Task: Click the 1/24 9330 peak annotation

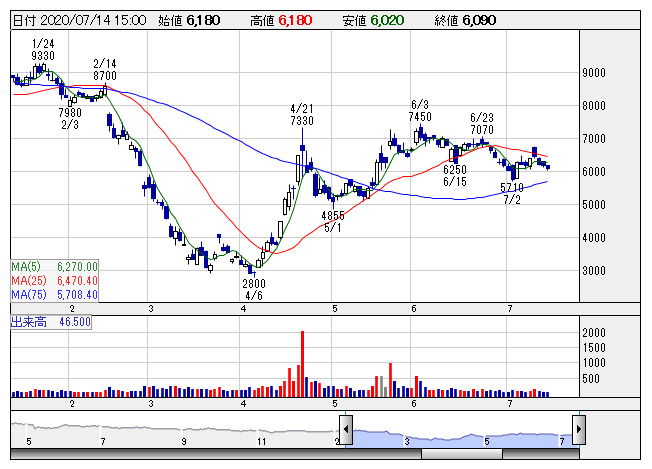Action: click(x=43, y=50)
